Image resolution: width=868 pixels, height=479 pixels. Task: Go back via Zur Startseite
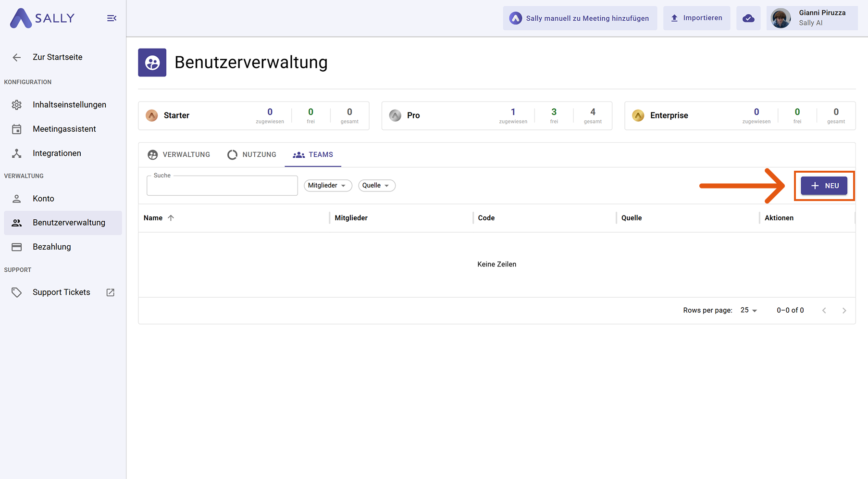(57, 57)
